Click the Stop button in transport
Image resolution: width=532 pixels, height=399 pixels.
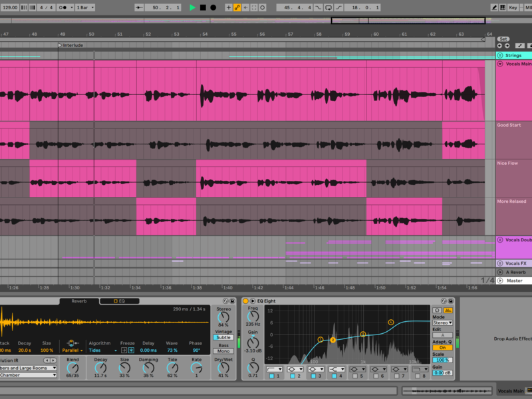[x=203, y=7]
